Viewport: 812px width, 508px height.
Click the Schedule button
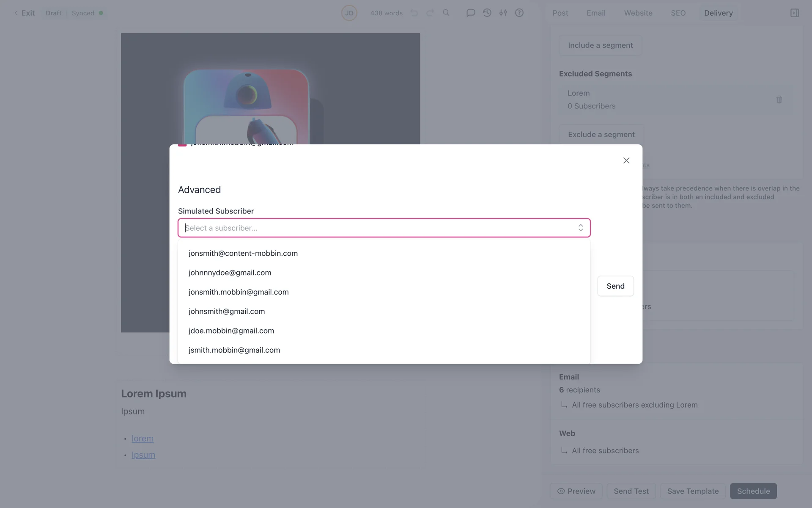click(x=753, y=491)
